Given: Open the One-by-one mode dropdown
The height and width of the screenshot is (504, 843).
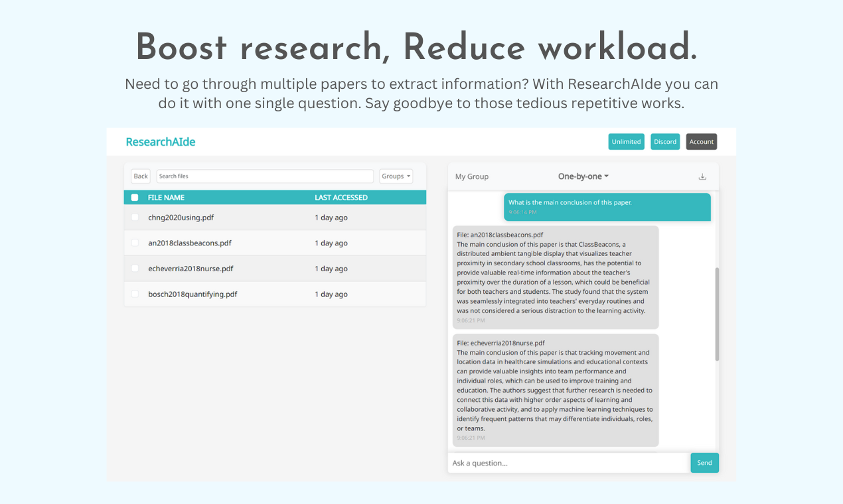Looking at the screenshot, I should [583, 176].
